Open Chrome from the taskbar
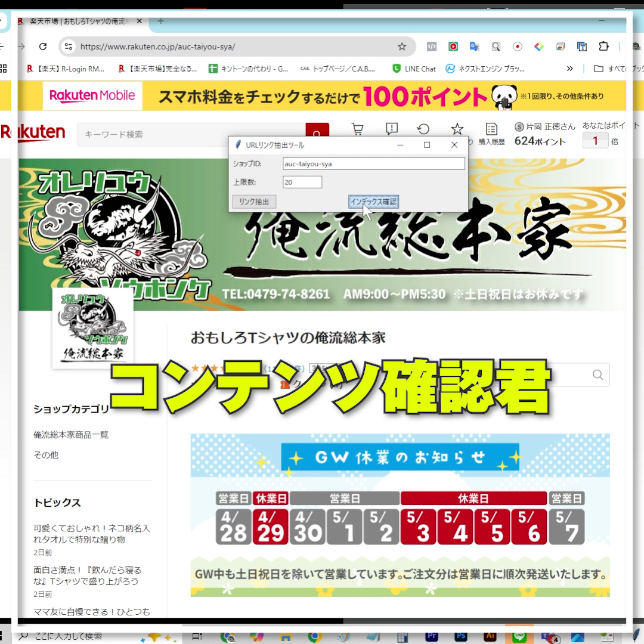Screen dimensions: 644x644 [x=315, y=637]
